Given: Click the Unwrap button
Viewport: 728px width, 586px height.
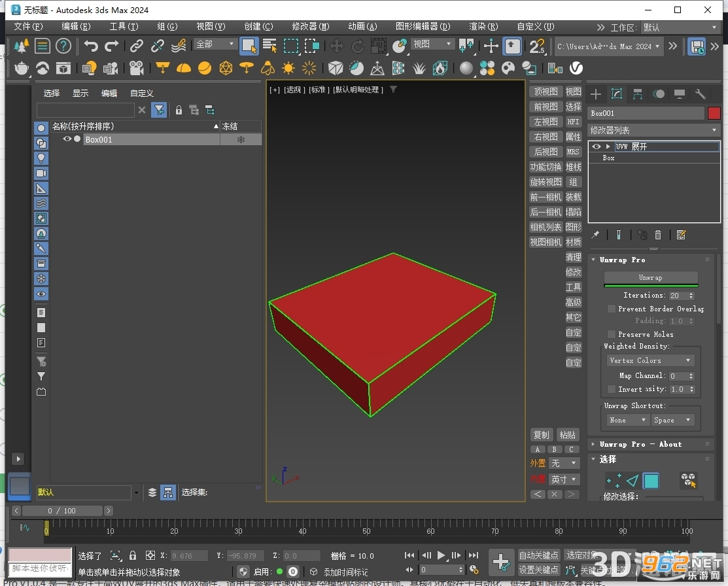Looking at the screenshot, I should click(650, 278).
